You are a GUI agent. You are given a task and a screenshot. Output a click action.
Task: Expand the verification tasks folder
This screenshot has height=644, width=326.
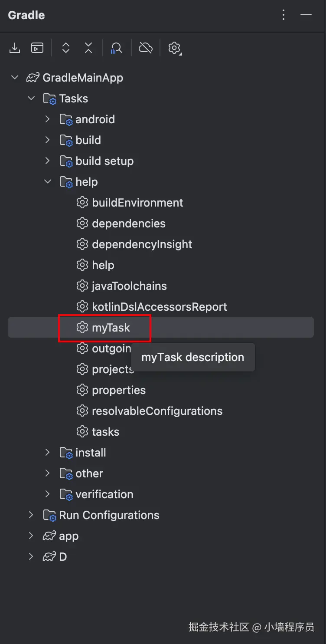pos(48,494)
